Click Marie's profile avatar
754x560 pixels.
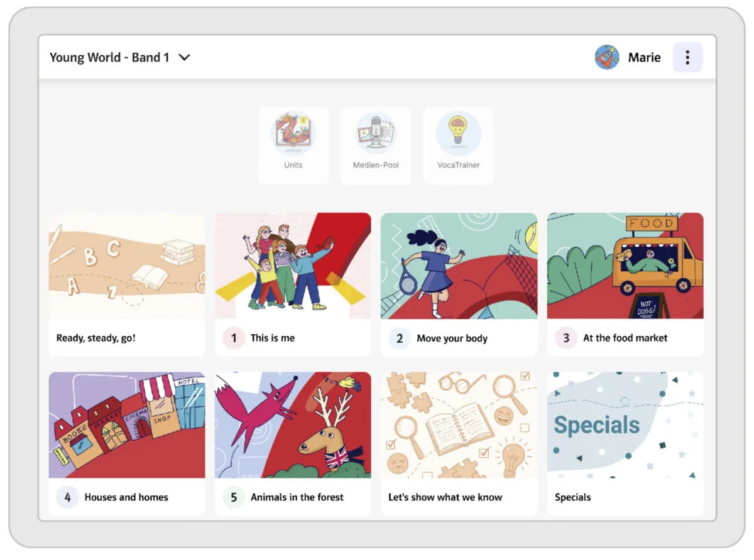[x=607, y=58]
